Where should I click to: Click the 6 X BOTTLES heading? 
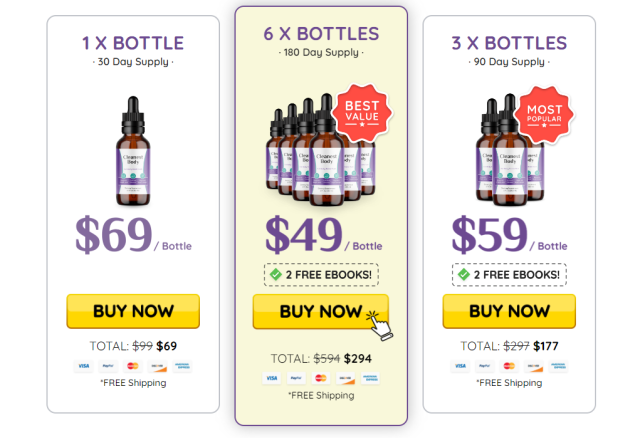click(321, 34)
